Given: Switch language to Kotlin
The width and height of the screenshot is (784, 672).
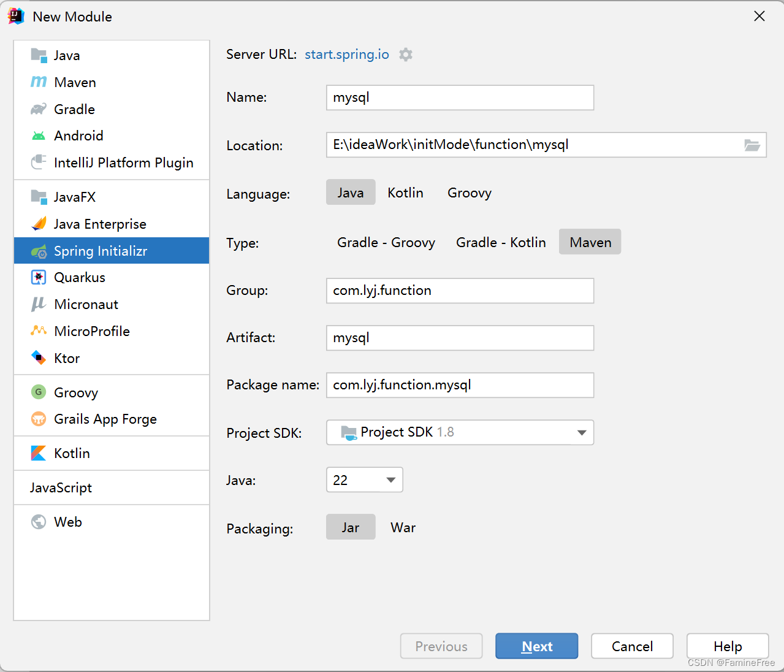Looking at the screenshot, I should tap(405, 193).
